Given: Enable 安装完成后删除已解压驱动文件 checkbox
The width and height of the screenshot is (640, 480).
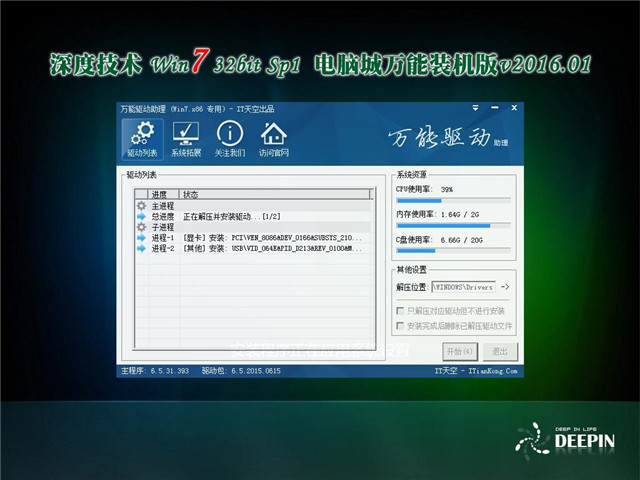Looking at the screenshot, I should 400,325.
